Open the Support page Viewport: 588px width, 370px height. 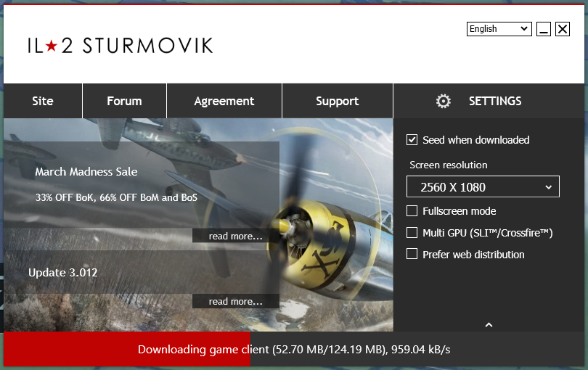tap(337, 101)
